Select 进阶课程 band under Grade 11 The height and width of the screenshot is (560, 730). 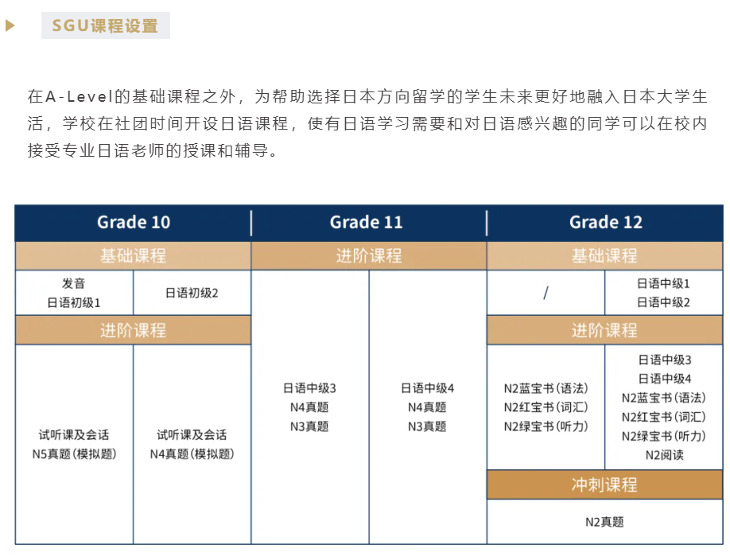[x=369, y=256]
